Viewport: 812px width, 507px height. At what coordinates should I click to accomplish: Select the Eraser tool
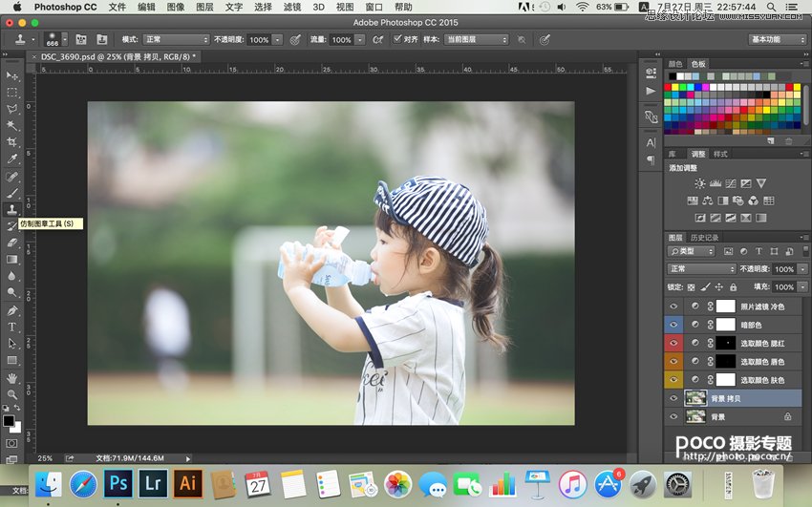coord(11,243)
